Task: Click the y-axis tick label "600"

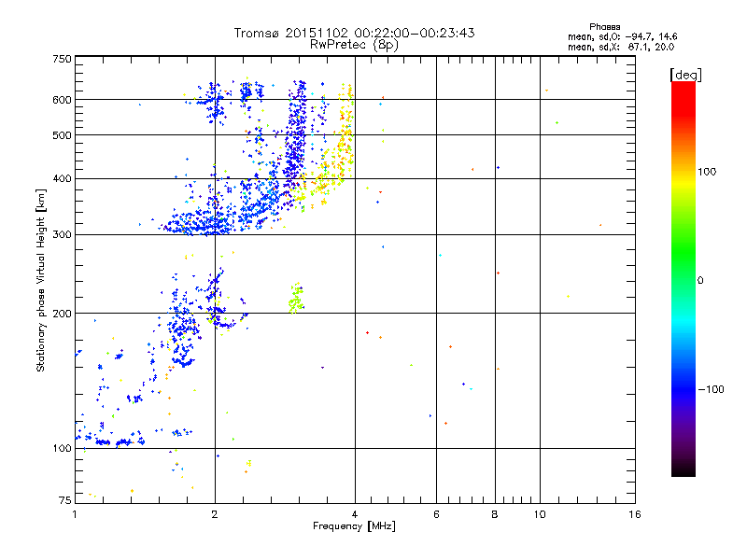Action: [x=63, y=100]
